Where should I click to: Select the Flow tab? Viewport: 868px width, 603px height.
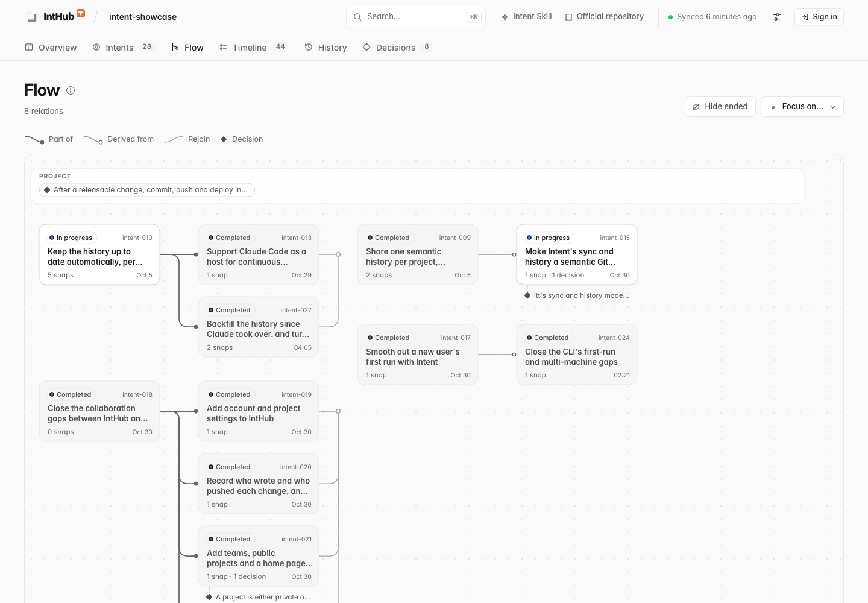[187, 48]
